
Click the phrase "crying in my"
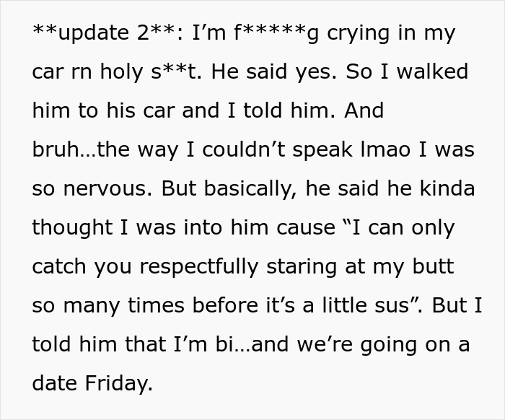[391, 33]
